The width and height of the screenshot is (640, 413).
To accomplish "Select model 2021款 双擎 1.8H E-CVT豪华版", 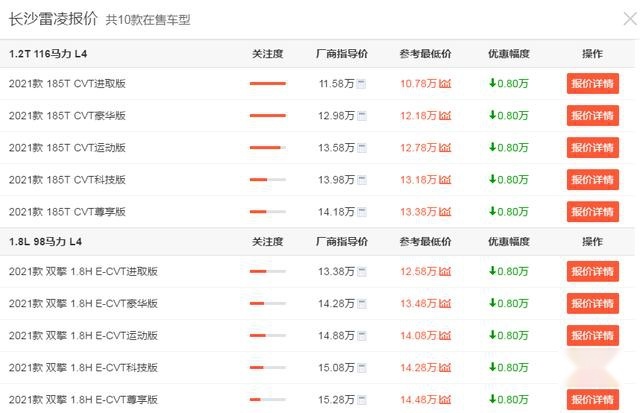I will tap(83, 303).
